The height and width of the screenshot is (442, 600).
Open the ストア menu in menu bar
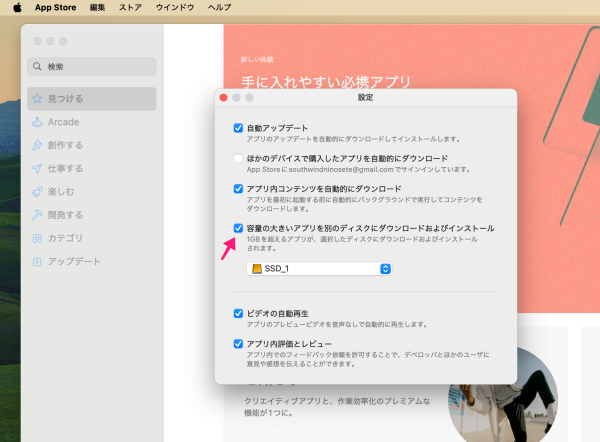tap(130, 7)
